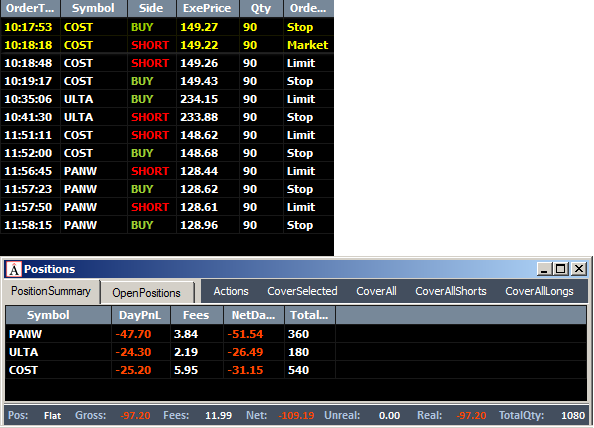This screenshot has height=428, width=594.
Task: Switch to the OpenPositions tab
Action: 147,292
